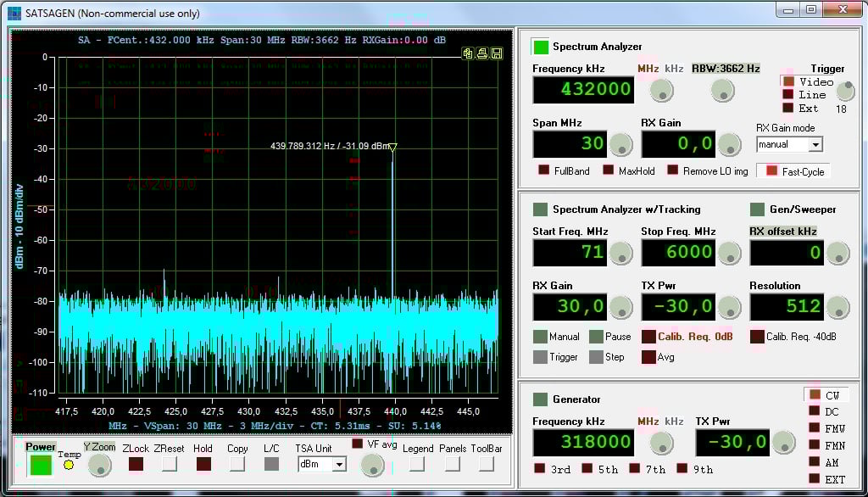Screen dimensions: 868x497
Task: Toggle the Panels button
Action: click(x=453, y=464)
